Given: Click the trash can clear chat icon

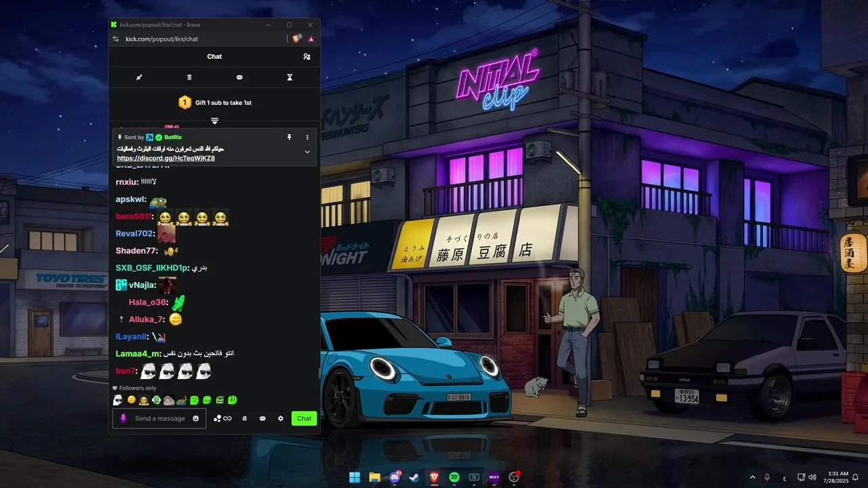Looking at the screenshot, I should (189, 77).
